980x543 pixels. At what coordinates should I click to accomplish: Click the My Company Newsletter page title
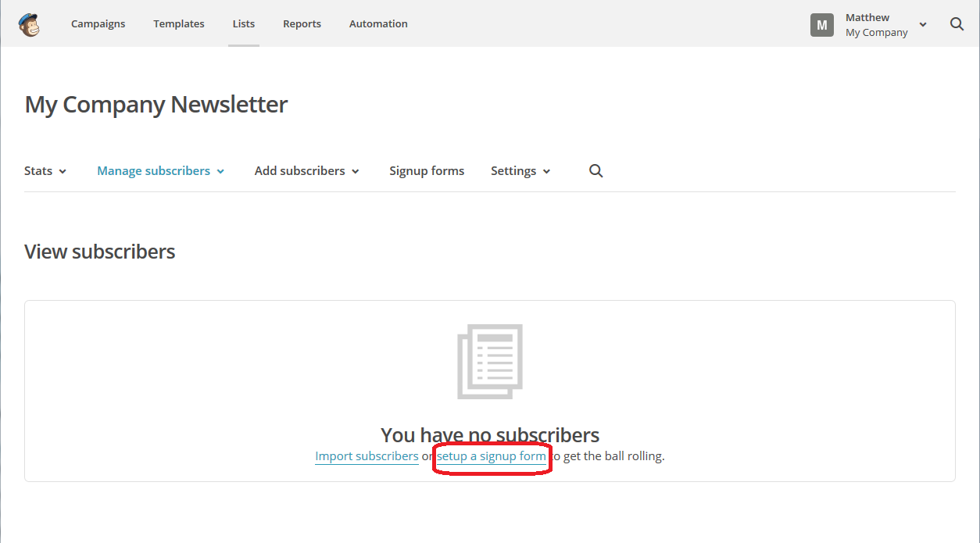coord(156,105)
